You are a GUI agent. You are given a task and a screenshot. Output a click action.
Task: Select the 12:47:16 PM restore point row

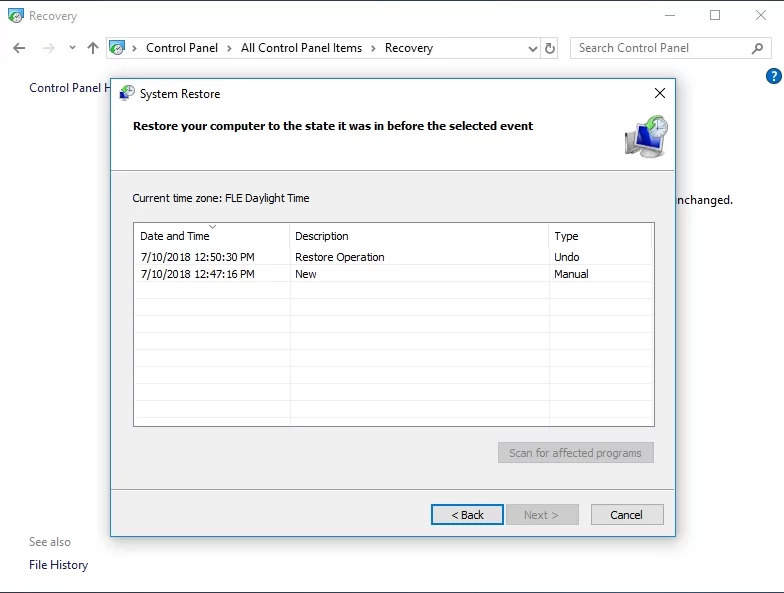[x=394, y=274]
